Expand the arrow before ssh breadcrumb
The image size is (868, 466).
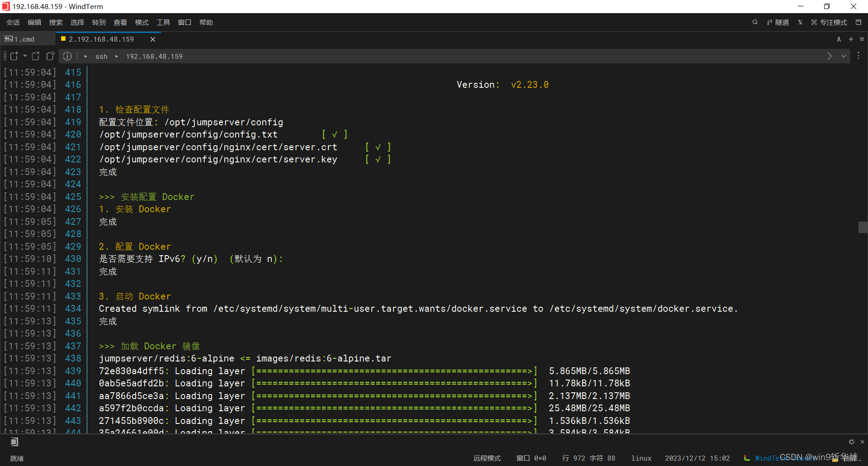(x=85, y=57)
